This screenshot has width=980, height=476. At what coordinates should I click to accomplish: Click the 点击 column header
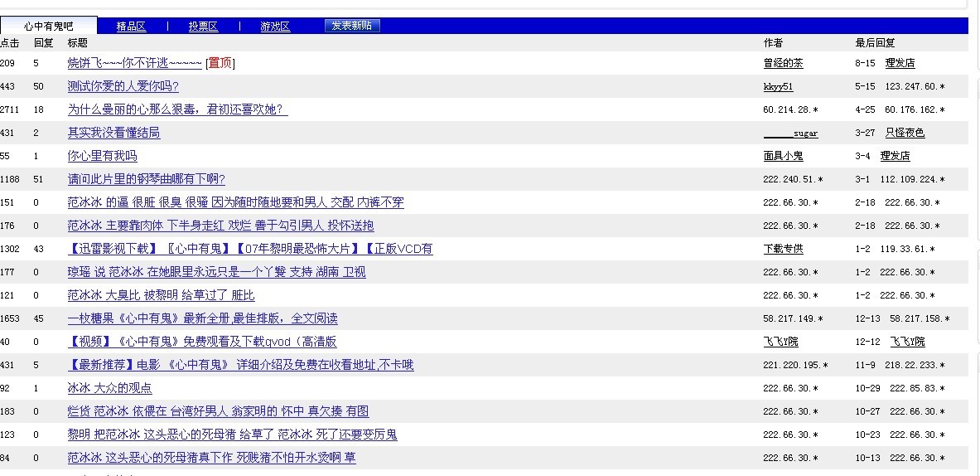pyautogui.click(x=9, y=42)
